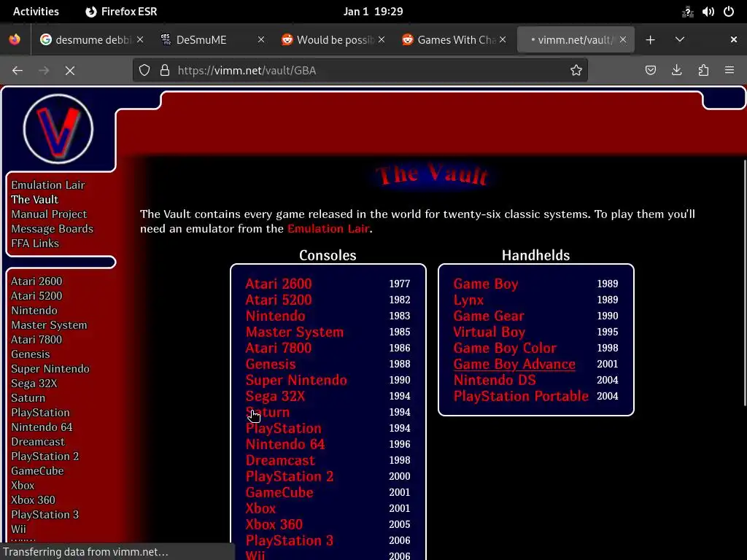Open the Firefox downloads panel
The width and height of the screenshot is (747, 560).
676,71
